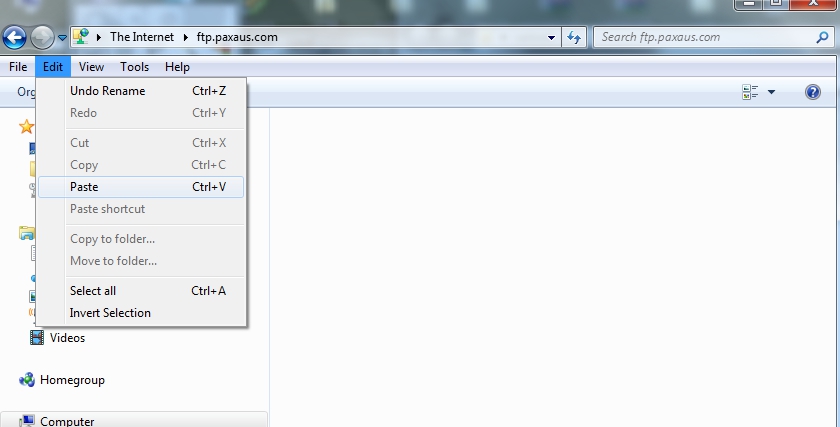Select Videos in the navigation pane
Viewport: 840px width, 427px height.
[68, 338]
